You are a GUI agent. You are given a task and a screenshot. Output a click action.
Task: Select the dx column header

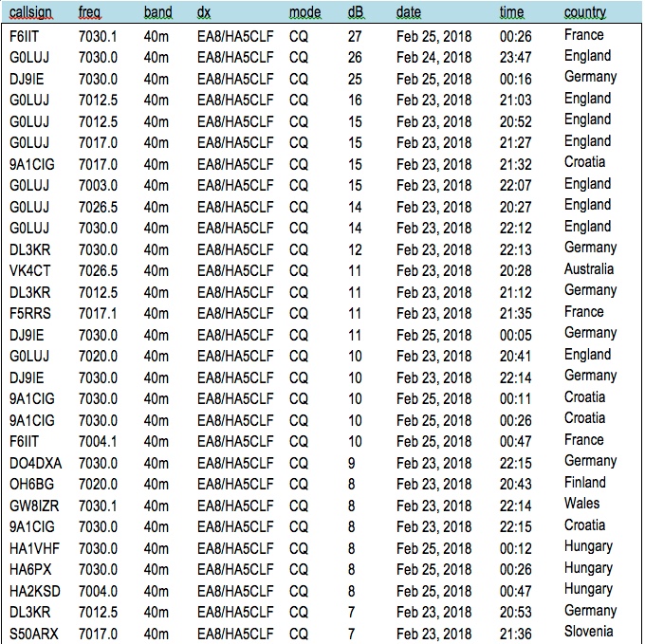click(x=204, y=12)
